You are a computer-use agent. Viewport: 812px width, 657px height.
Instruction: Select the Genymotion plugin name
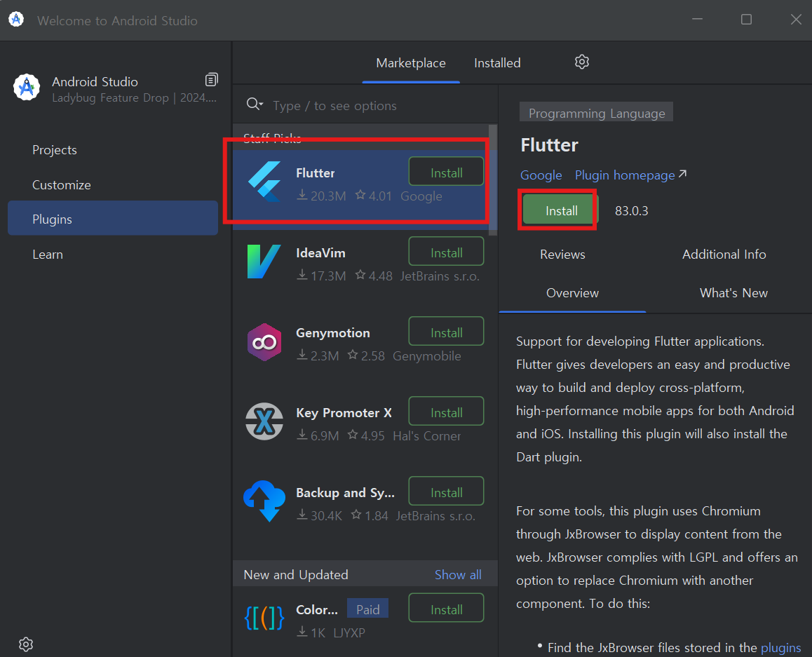[333, 333]
